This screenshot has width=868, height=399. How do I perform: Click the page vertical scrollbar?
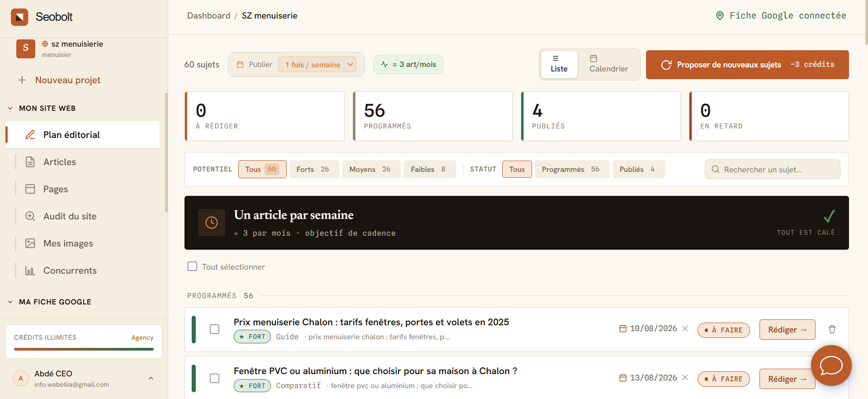(866, 23)
